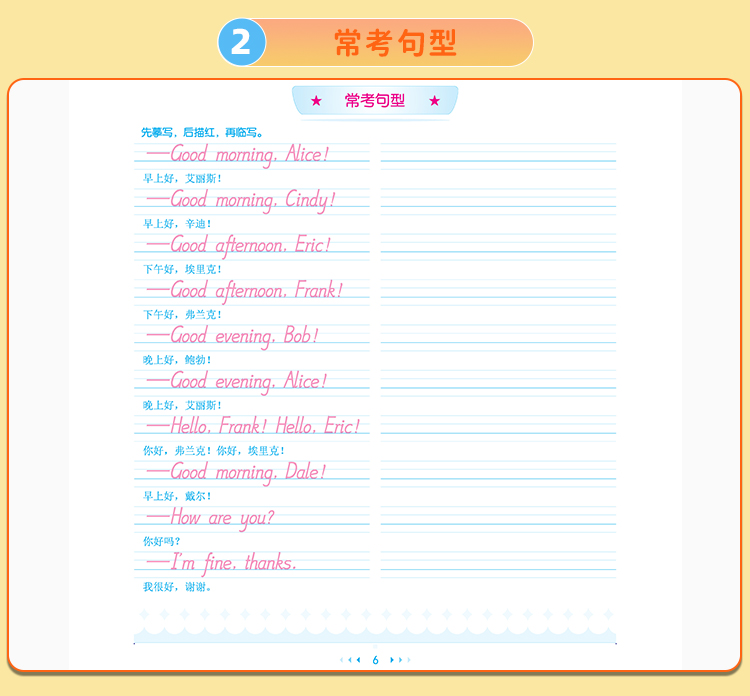
Task: Click the right pink star in header
Action: [434, 100]
